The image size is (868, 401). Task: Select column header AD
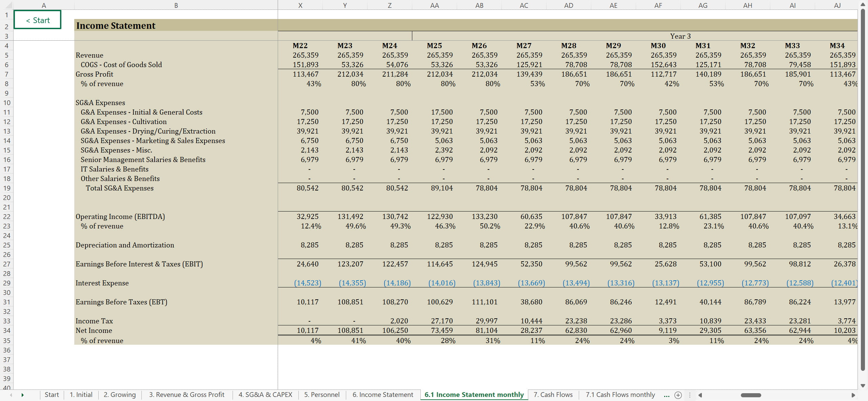pyautogui.click(x=569, y=5)
